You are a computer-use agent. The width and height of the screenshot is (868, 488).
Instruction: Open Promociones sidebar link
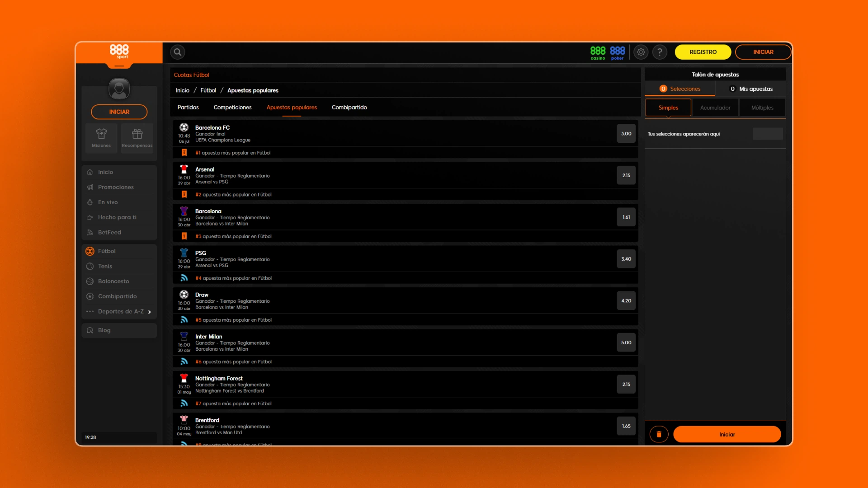(116, 187)
